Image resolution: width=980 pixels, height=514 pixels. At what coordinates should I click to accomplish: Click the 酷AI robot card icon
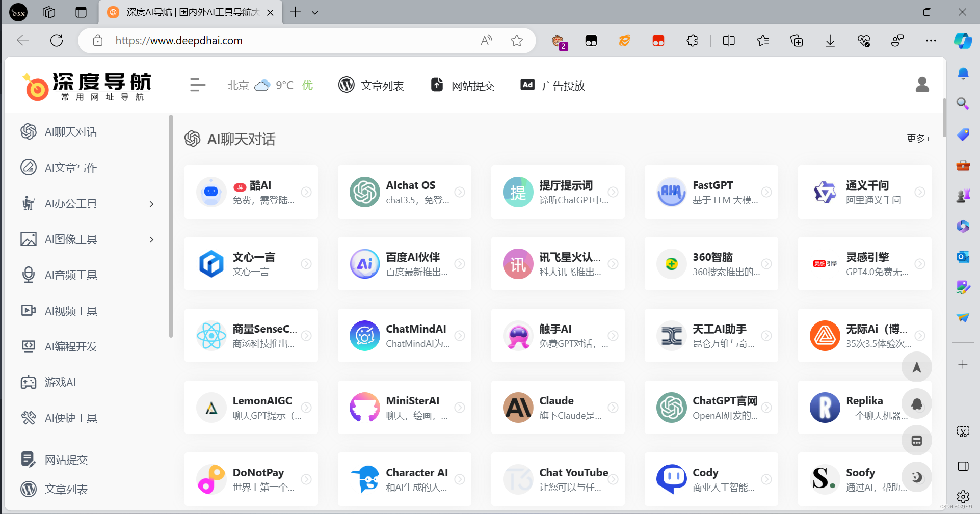pyautogui.click(x=211, y=192)
